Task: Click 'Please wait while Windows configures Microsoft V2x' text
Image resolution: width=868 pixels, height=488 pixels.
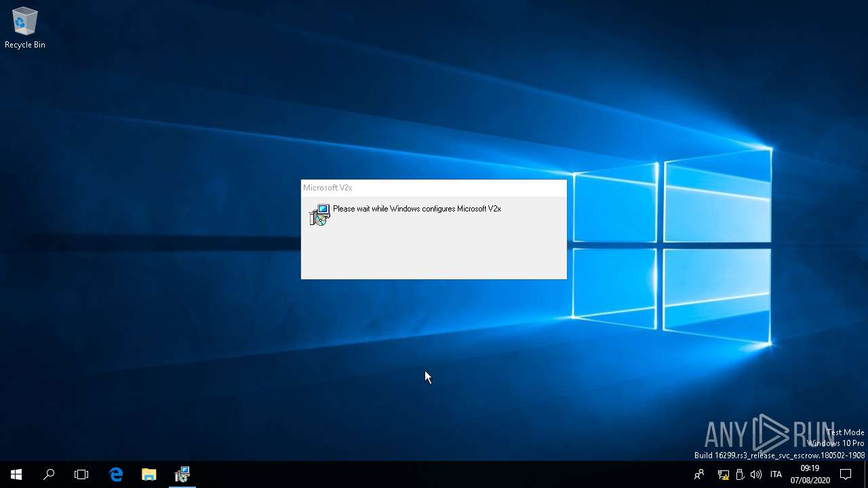Action: click(417, 209)
